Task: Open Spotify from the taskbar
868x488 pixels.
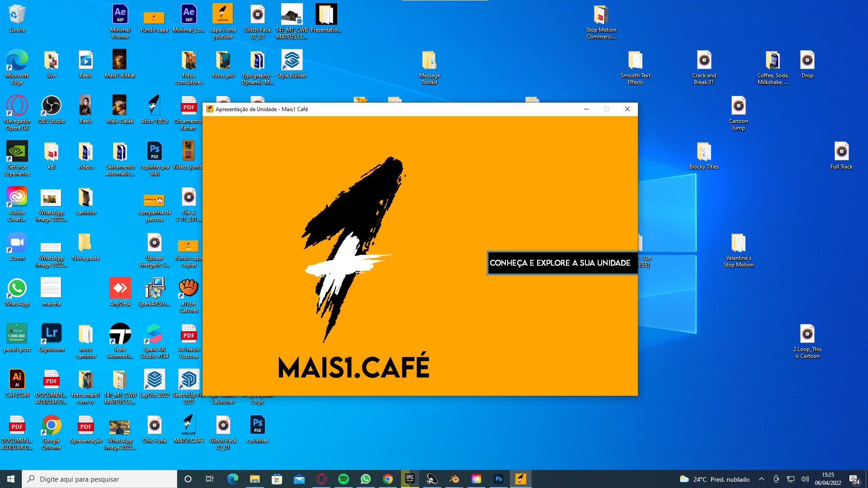Action: click(x=344, y=479)
